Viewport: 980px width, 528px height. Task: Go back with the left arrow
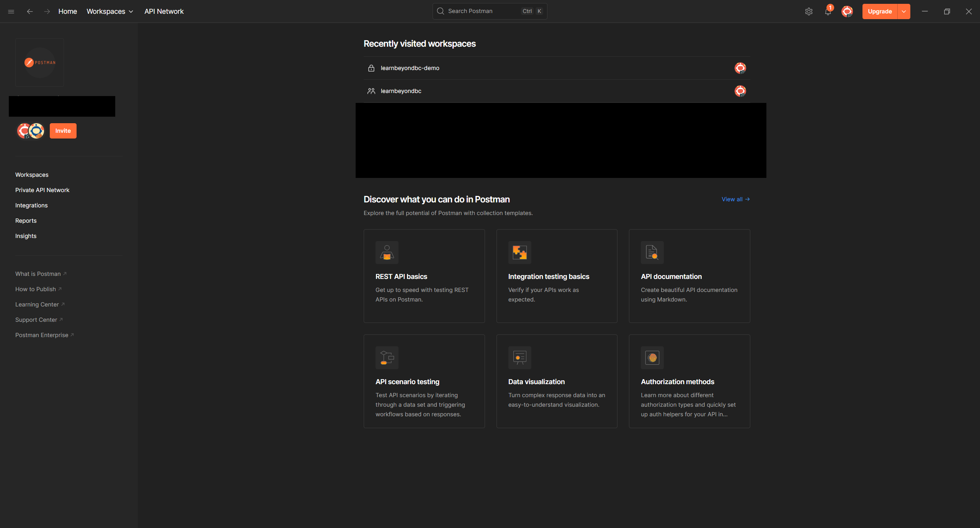pos(29,11)
